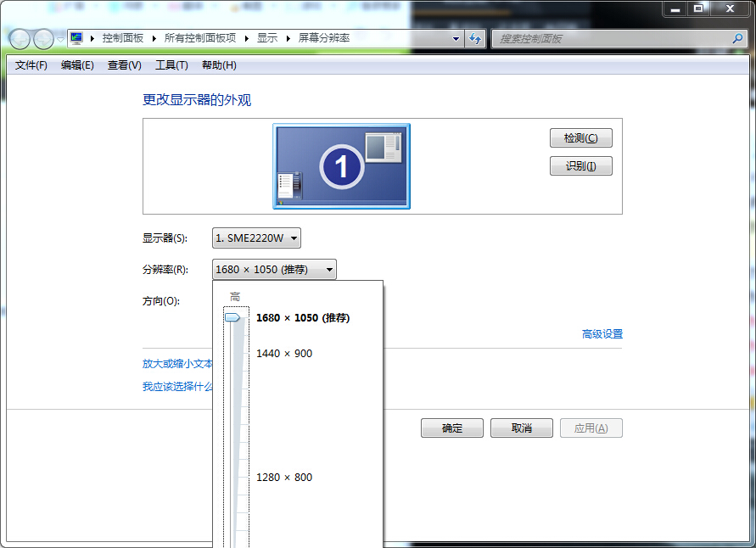Click the display icon in the breadcrumb bar
This screenshot has height=548, width=756.
[76, 37]
